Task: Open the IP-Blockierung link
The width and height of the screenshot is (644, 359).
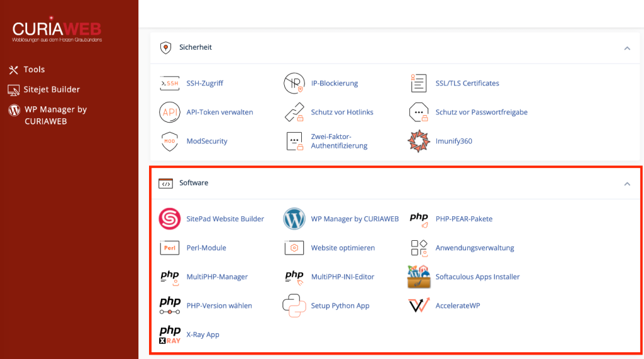Action: (x=335, y=84)
